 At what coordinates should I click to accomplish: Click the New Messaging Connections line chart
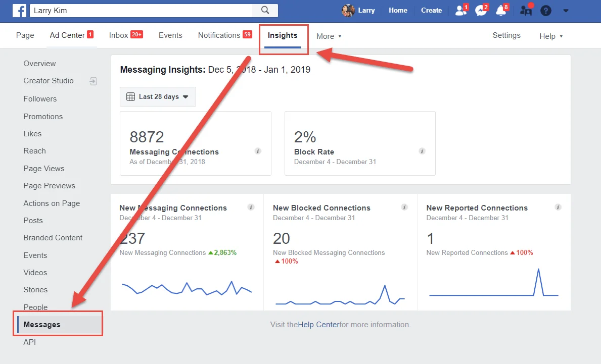[187, 288]
